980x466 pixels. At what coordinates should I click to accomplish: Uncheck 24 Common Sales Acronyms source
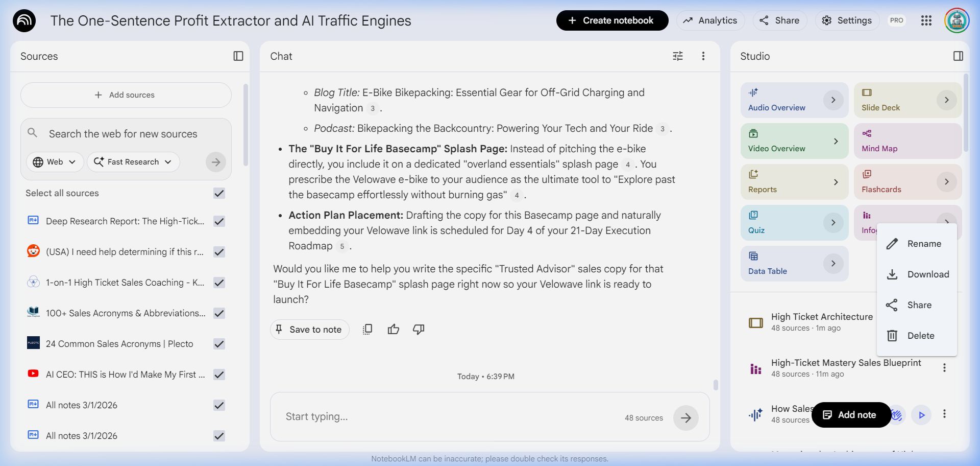[x=219, y=344]
